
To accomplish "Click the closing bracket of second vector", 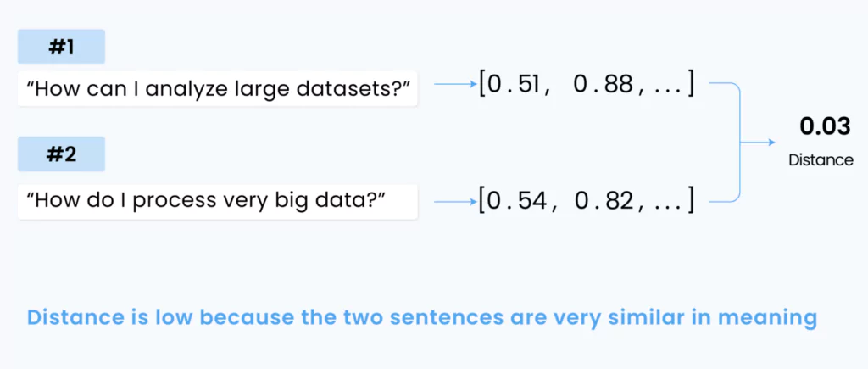I will click(689, 202).
